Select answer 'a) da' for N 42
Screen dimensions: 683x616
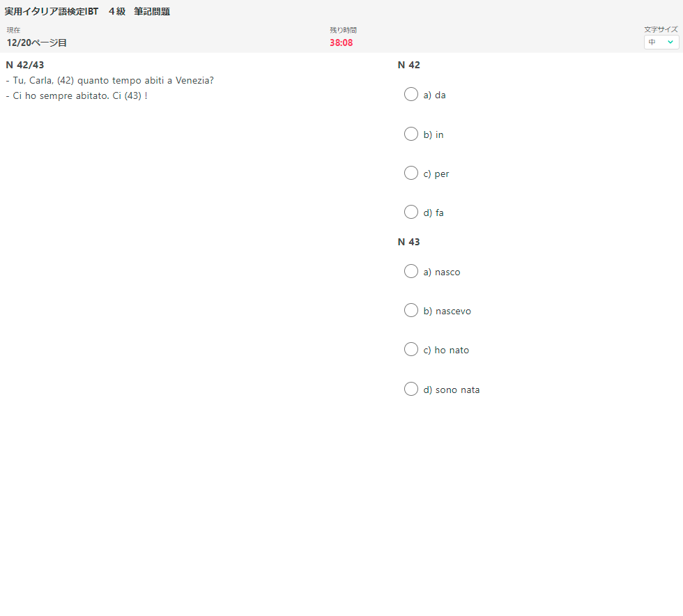click(410, 94)
